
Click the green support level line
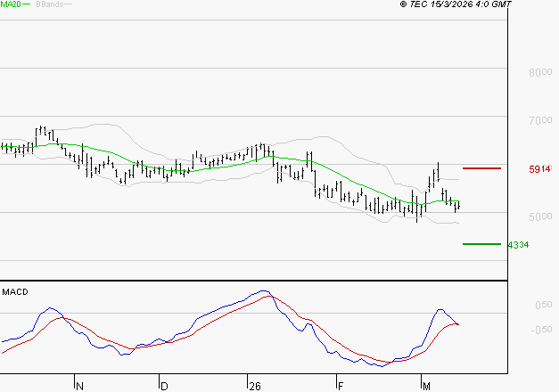click(x=481, y=244)
